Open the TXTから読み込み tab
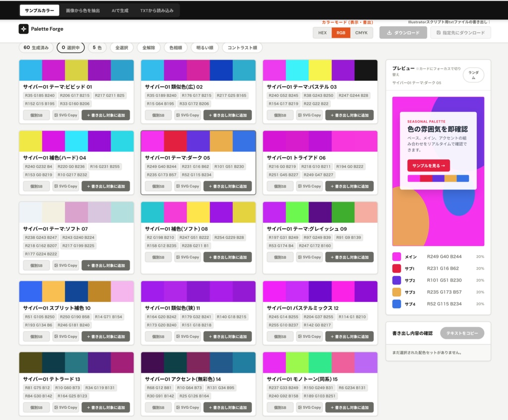This screenshot has width=508, height=420. click(x=158, y=10)
